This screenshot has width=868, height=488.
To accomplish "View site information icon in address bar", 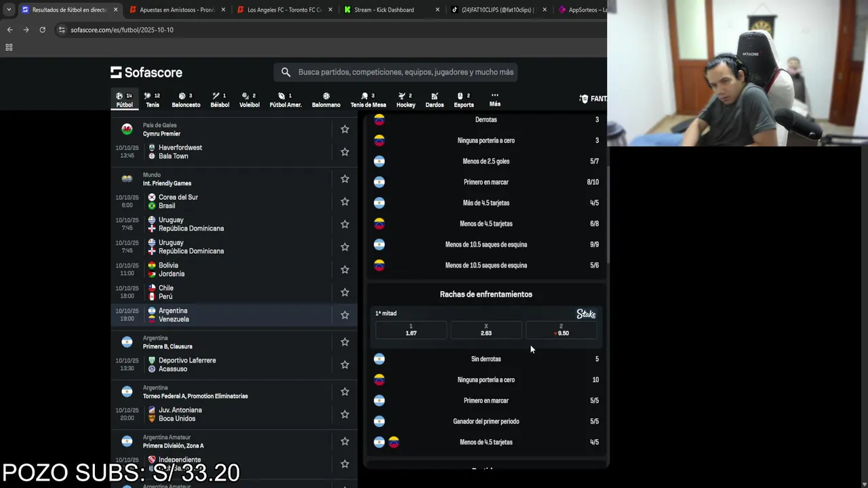I will point(62,30).
